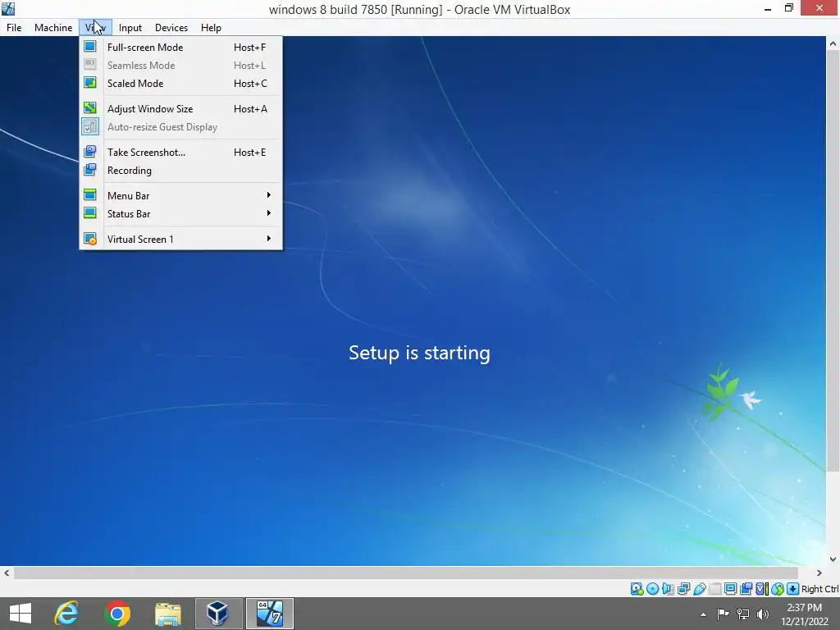The height and width of the screenshot is (630, 840).
Task: Open the Devices menu
Action: tap(171, 27)
